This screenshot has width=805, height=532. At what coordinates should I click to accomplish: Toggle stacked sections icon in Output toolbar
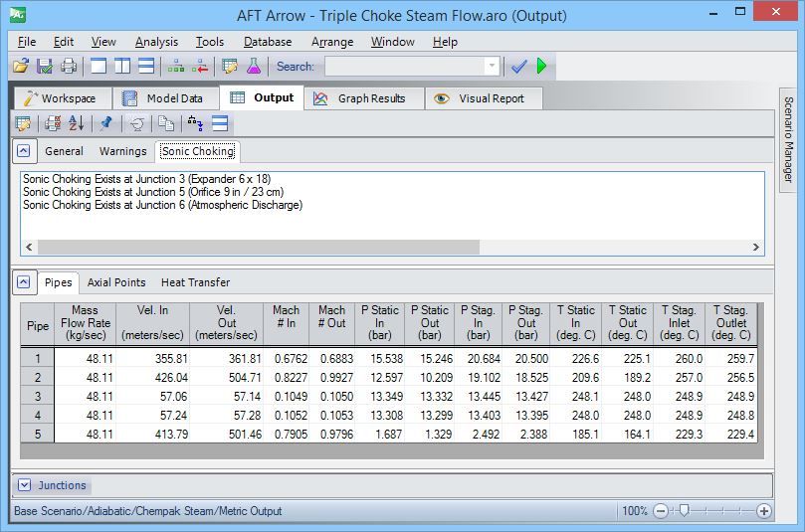pos(220,123)
